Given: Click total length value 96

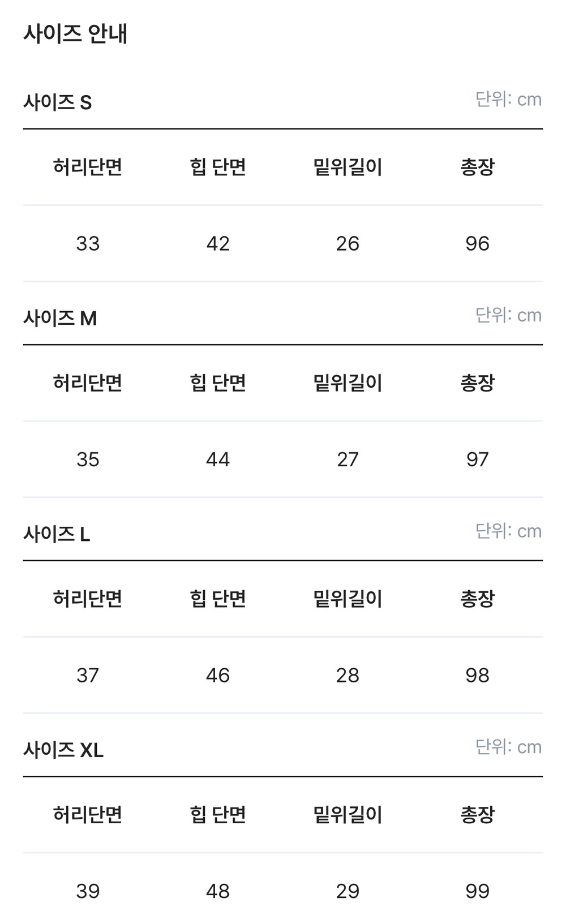Looking at the screenshot, I should [x=477, y=244].
